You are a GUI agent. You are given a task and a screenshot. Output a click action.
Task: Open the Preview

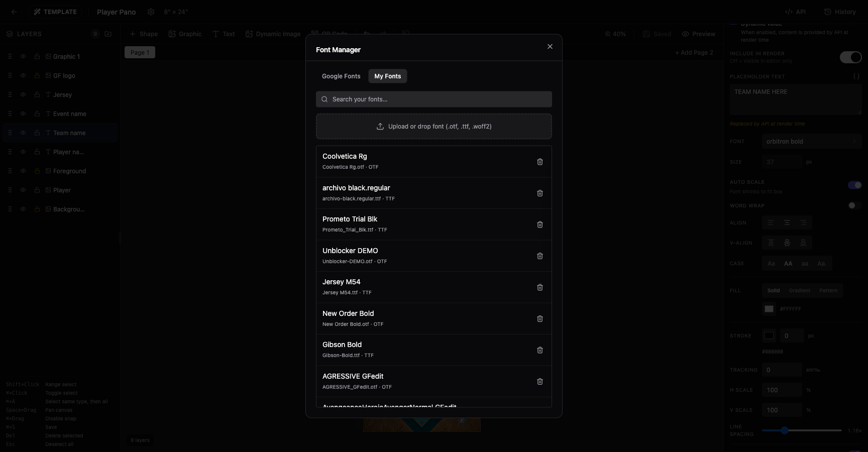pyautogui.click(x=698, y=34)
